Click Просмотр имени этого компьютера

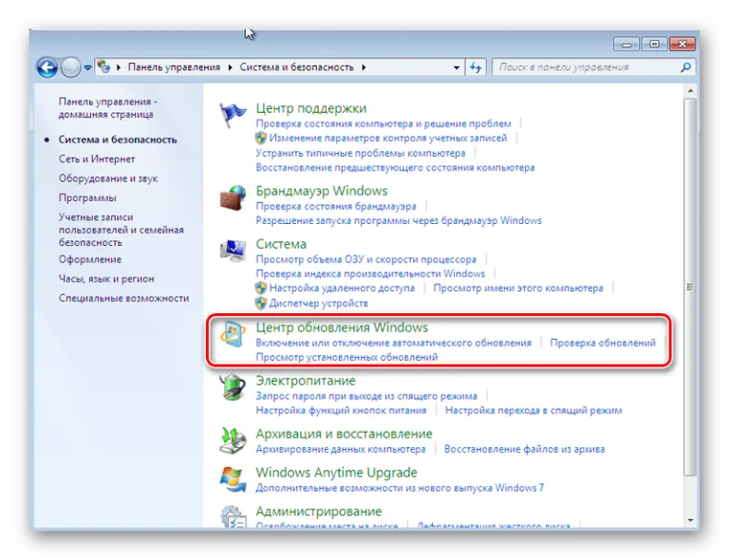coord(518,289)
